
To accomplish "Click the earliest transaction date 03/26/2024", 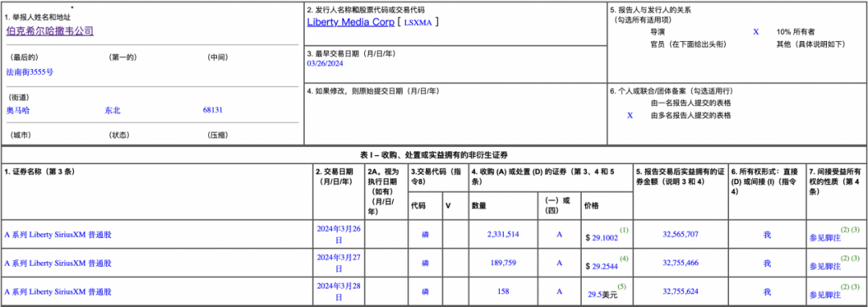I will coord(325,63).
